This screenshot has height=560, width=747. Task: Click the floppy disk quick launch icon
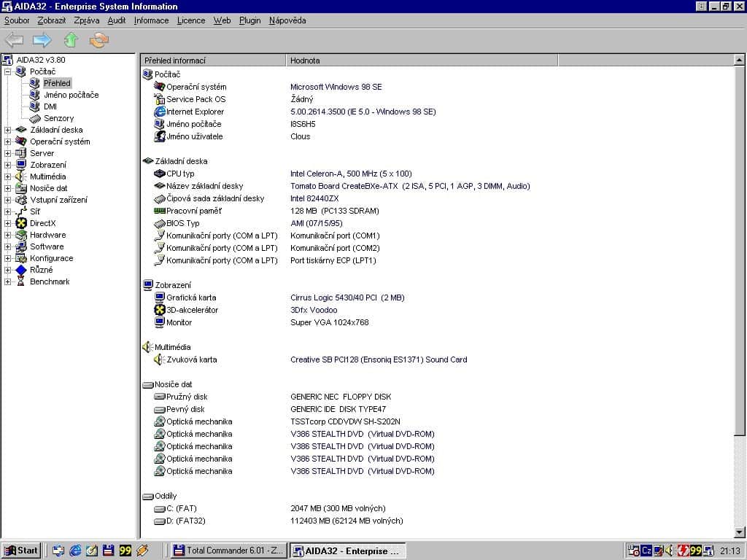click(109, 551)
